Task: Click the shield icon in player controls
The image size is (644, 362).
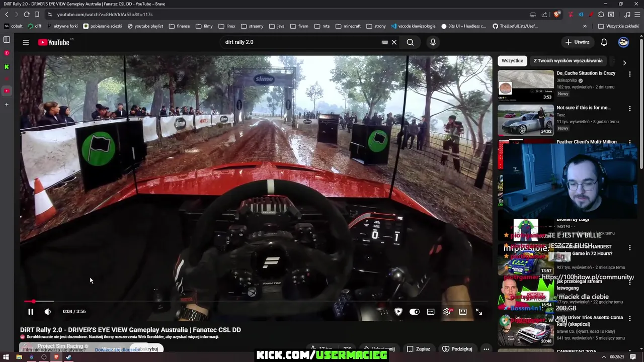Action: [x=398, y=312]
